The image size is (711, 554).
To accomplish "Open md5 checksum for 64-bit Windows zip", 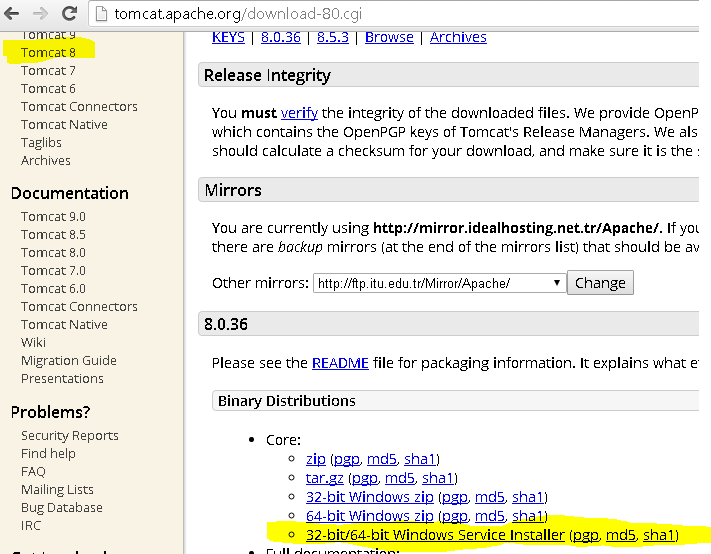I will point(490,516).
